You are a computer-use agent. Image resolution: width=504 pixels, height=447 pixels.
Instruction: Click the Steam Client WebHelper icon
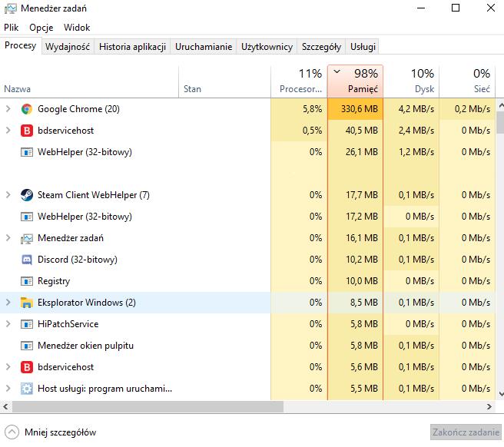pyautogui.click(x=27, y=195)
